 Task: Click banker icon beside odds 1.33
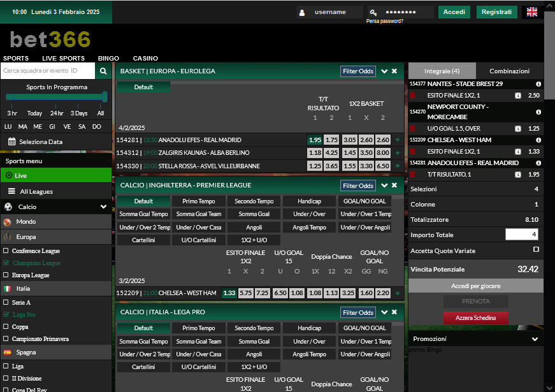point(518,152)
